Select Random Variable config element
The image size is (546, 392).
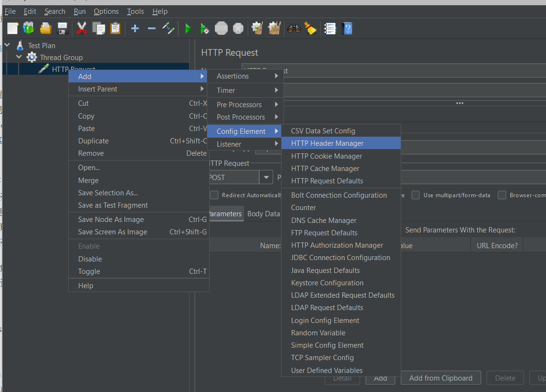pos(341,333)
